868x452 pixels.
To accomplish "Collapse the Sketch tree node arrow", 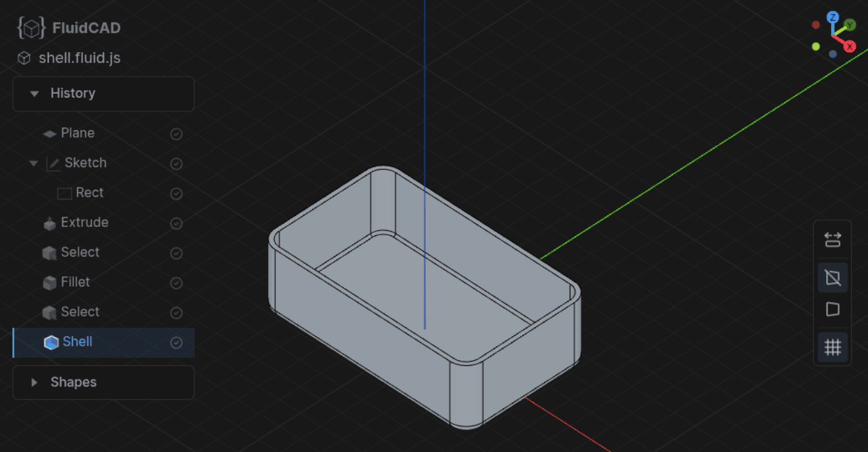I will [x=34, y=163].
